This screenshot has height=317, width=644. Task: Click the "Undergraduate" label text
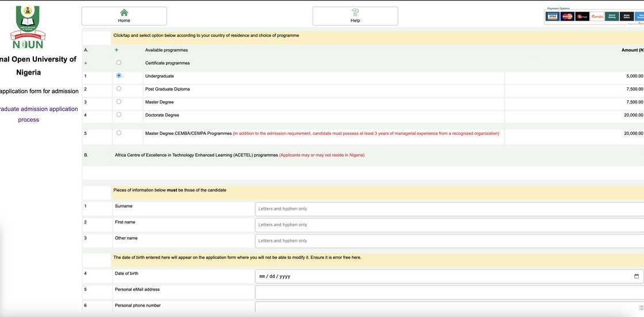click(x=159, y=76)
